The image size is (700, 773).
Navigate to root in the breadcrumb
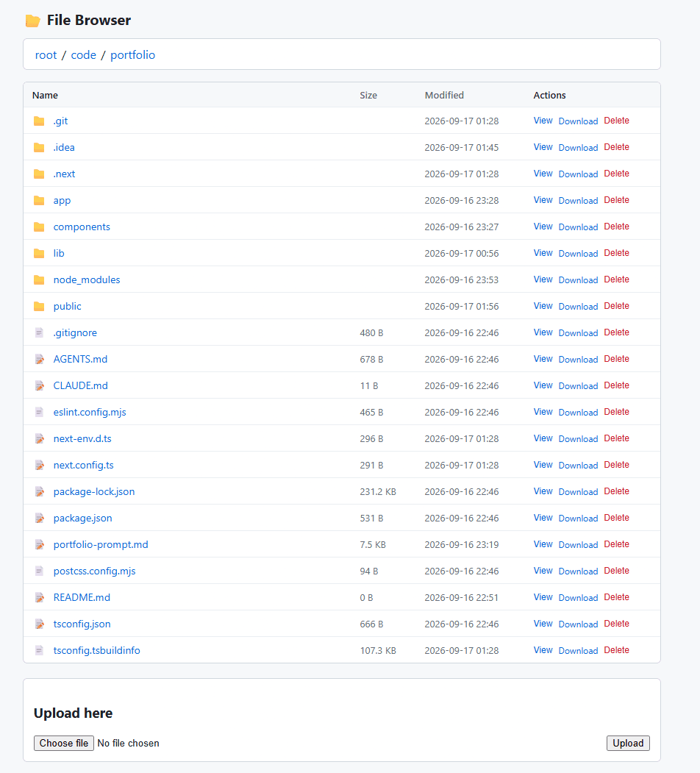[46, 54]
